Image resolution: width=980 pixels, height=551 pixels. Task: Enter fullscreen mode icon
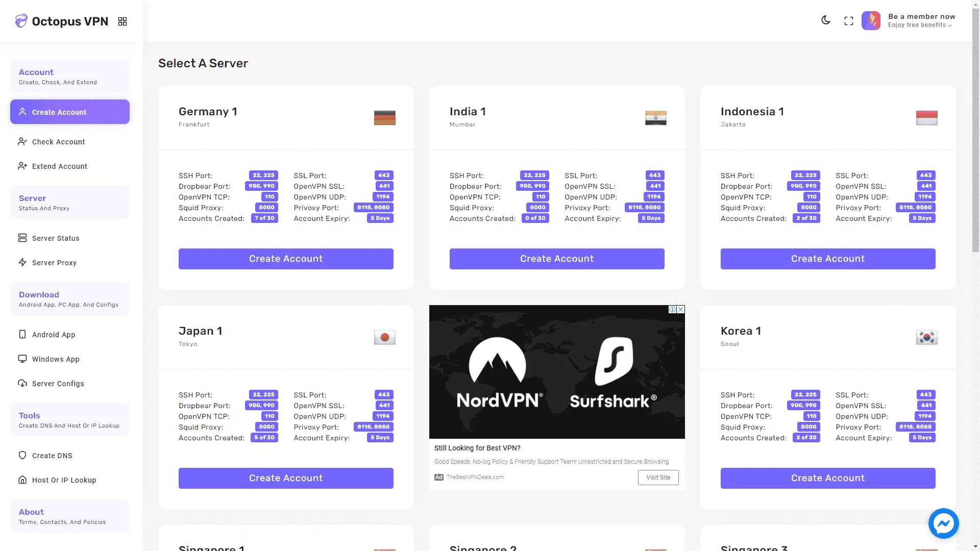849,21
